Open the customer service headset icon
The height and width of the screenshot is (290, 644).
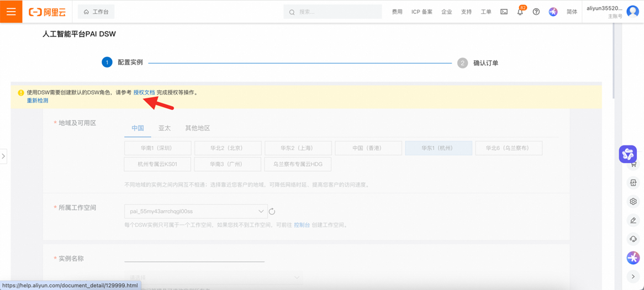coord(633,239)
